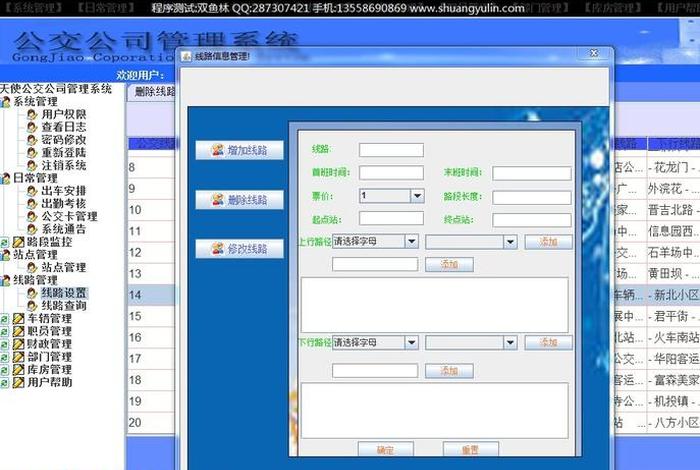Collapse the 日常管理 tree node
Viewport: 700px width, 470px height.
tap(5, 179)
